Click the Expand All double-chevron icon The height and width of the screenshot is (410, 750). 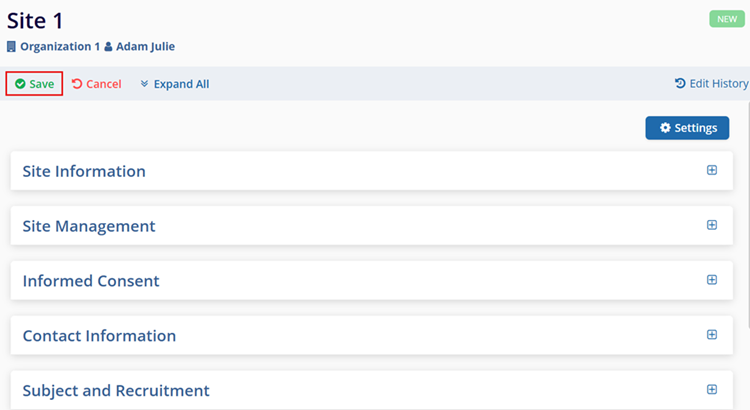point(144,84)
